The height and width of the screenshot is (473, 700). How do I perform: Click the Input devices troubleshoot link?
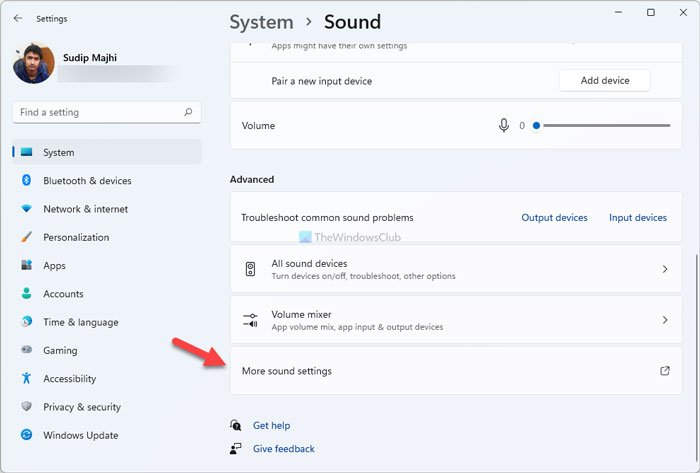(637, 218)
